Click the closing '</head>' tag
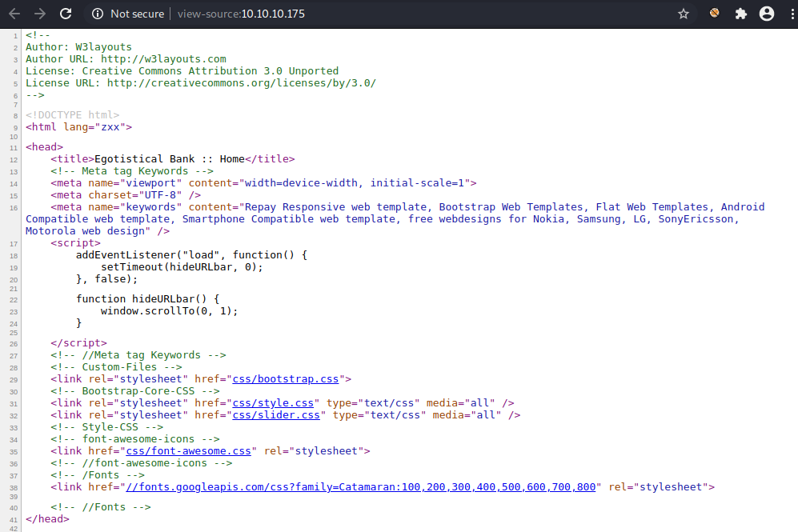This screenshot has height=532, width=798. 47,519
